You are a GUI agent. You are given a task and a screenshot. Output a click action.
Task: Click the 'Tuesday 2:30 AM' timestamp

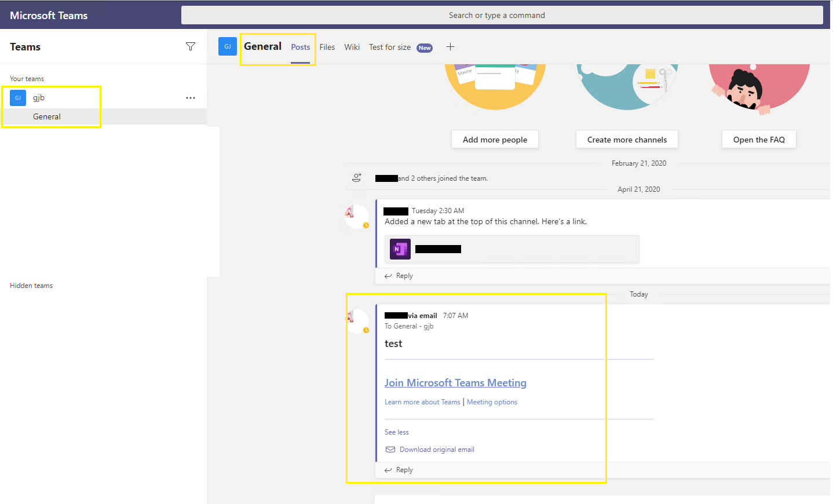(x=438, y=211)
